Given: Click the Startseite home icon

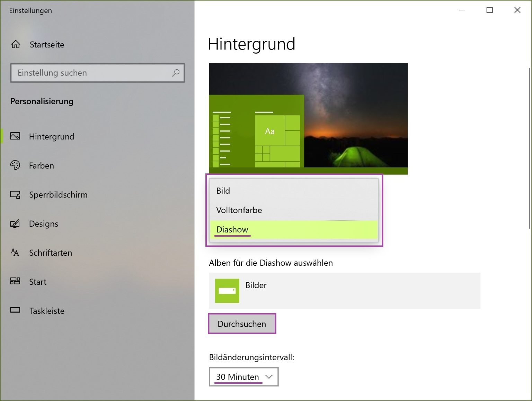Looking at the screenshot, I should tap(15, 44).
